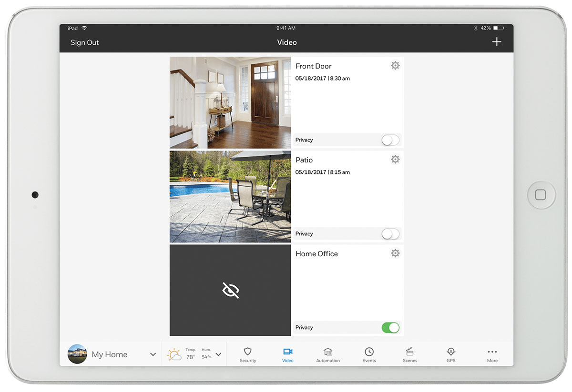Switch to the Security tab
Viewport: 572px width, 392px height.
click(x=248, y=355)
